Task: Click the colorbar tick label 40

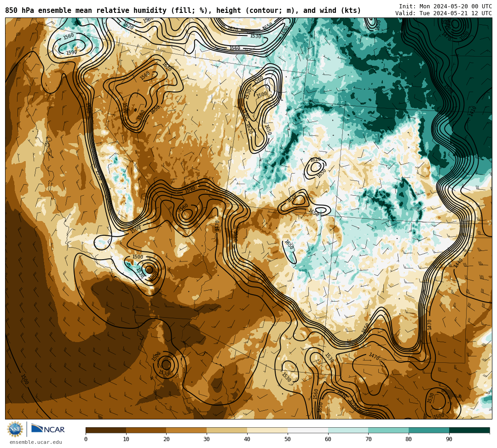Action: [x=247, y=439]
